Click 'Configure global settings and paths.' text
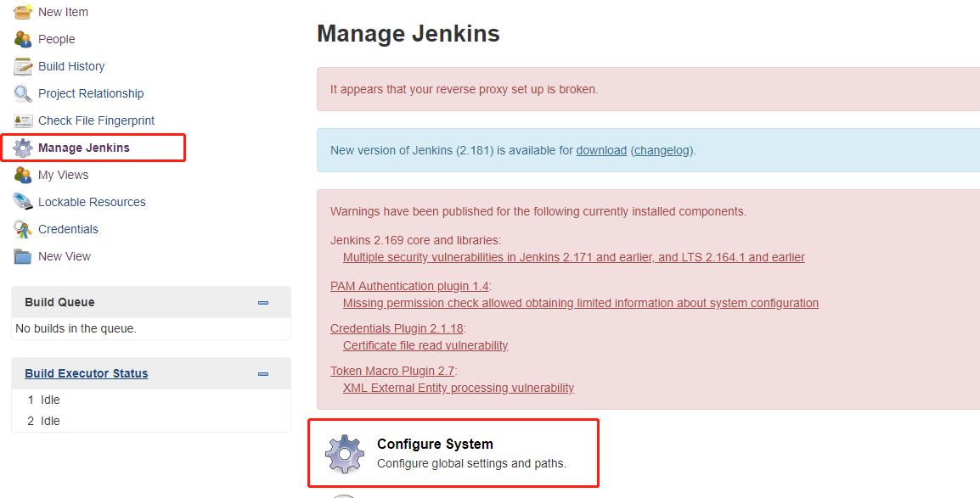The height and width of the screenshot is (498, 980). (x=472, y=464)
